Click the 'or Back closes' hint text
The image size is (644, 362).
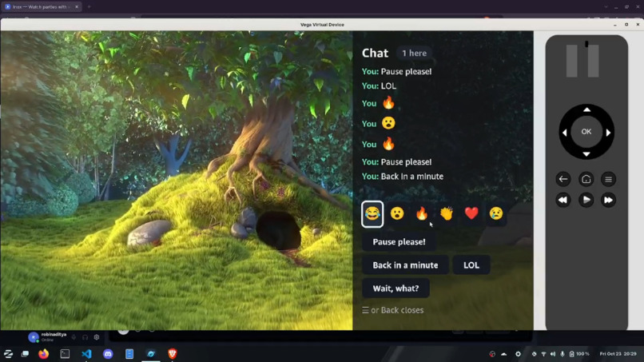tap(392, 310)
